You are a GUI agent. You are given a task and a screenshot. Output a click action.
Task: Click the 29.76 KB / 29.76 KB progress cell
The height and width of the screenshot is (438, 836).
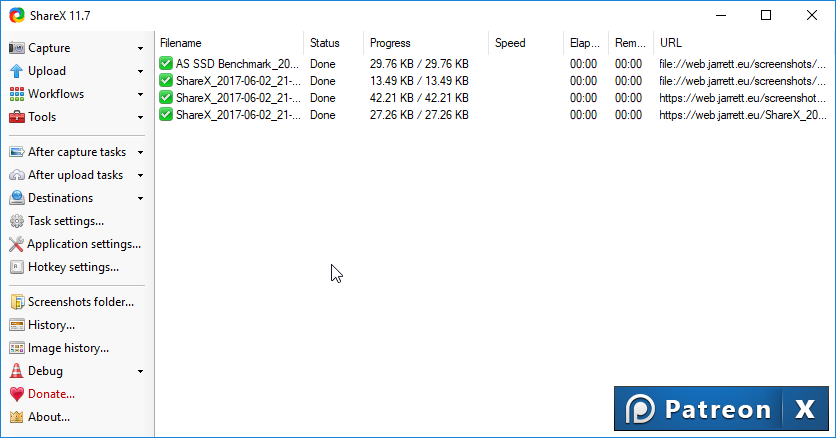click(x=419, y=64)
